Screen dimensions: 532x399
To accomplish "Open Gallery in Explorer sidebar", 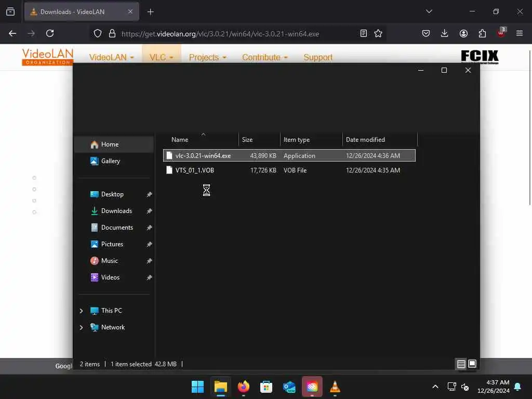I will tap(114, 161).
